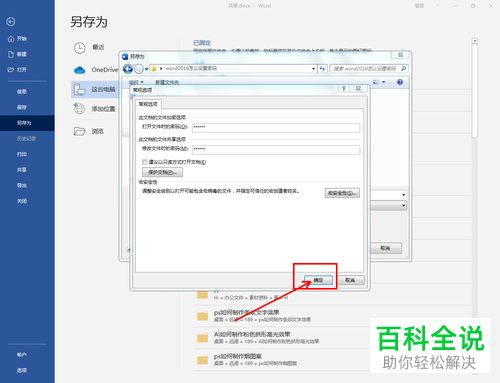Screen dimensions: 500x383
Task: Open 选项 at the sidebar bottom
Action: [22, 370]
